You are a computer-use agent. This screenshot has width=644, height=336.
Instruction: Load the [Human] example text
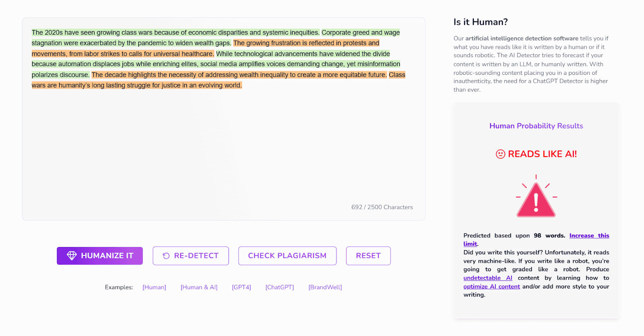point(154,287)
